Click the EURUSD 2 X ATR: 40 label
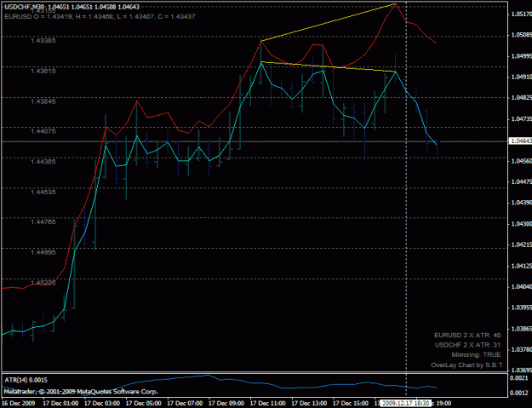The width and height of the screenshot is (532, 408). coord(467,335)
